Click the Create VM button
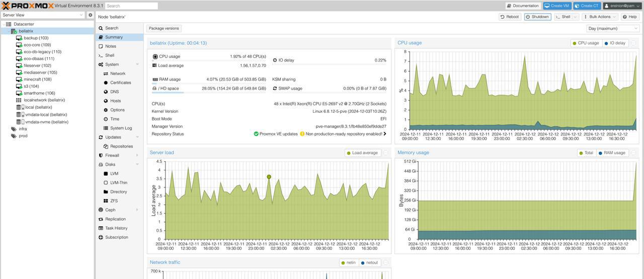Screen dimensions: 644x279 pos(556,6)
